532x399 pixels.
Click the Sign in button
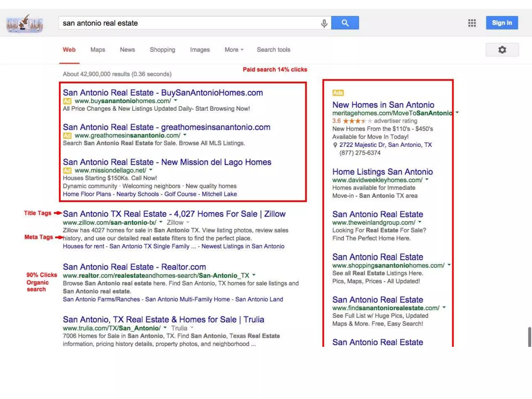coord(502,23)
